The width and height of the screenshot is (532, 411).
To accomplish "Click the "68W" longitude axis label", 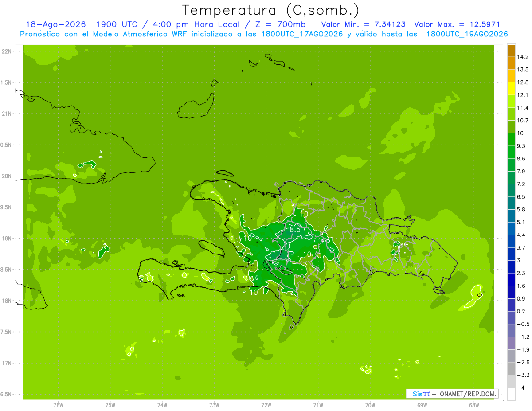I will 474,405.
